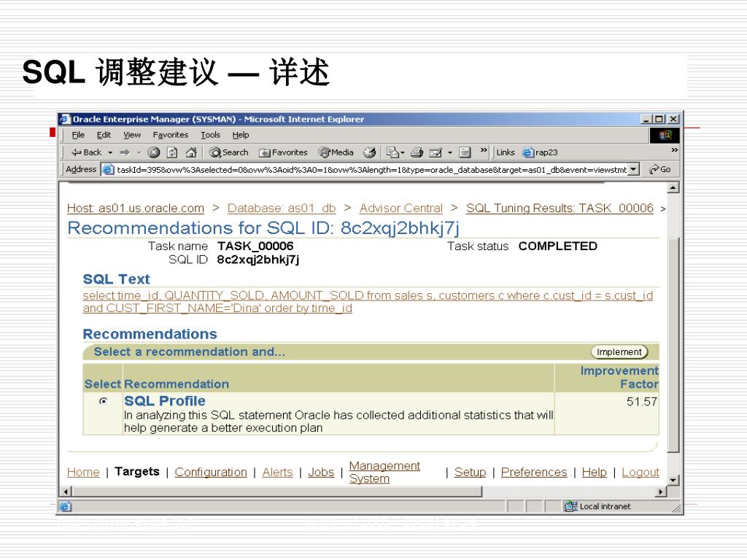Expand the Links bar overflow chevron

point(674,150)
